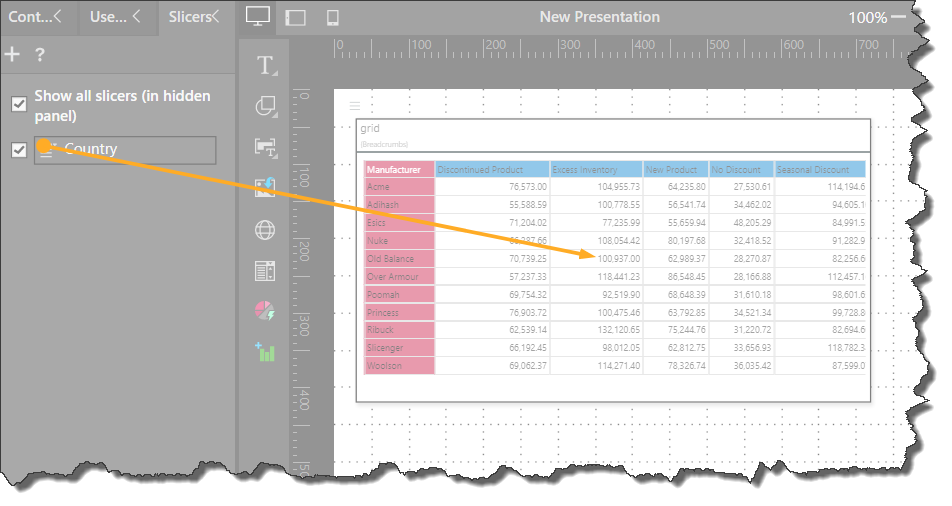The height and width of the screenshot is (506, 952).
Task: Select the Manufacturer column header
Action: pyautogui.click(x=400, y=169)
